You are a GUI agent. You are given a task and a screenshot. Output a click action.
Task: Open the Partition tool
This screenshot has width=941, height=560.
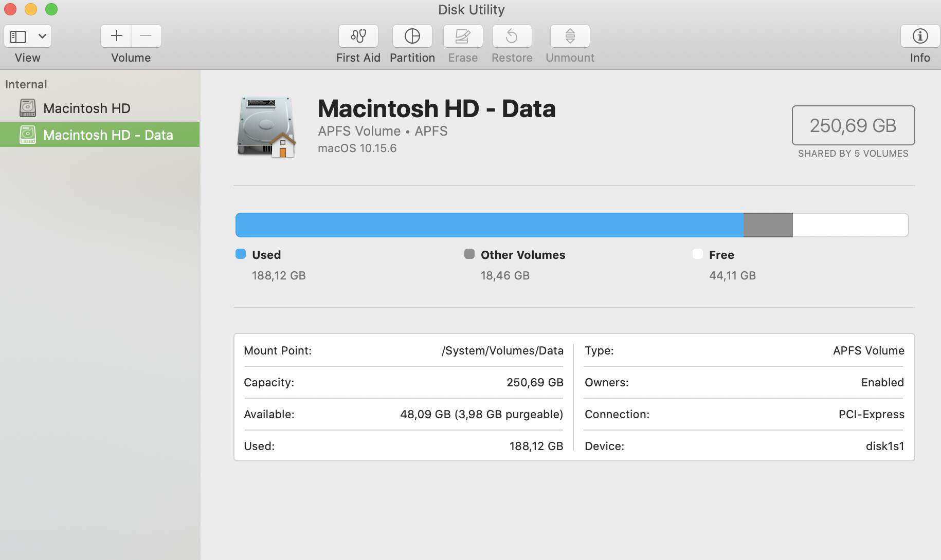coord(412,36)
